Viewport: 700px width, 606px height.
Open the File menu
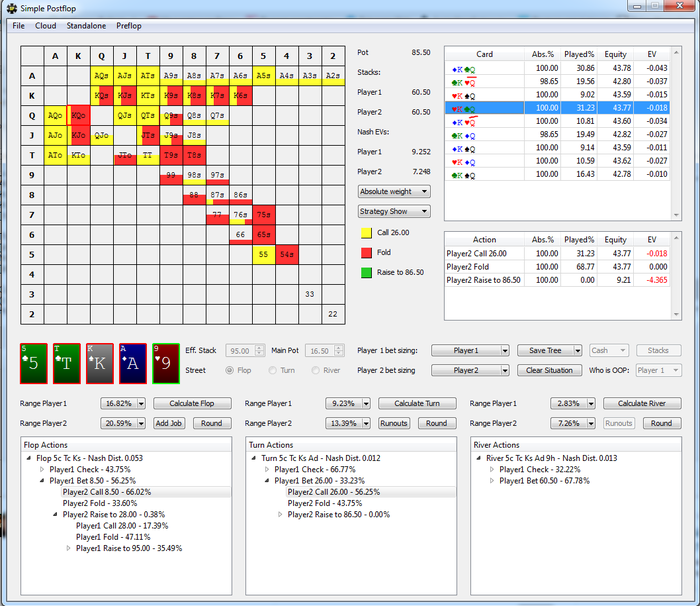pyautogui.click(x=18, y=25)
